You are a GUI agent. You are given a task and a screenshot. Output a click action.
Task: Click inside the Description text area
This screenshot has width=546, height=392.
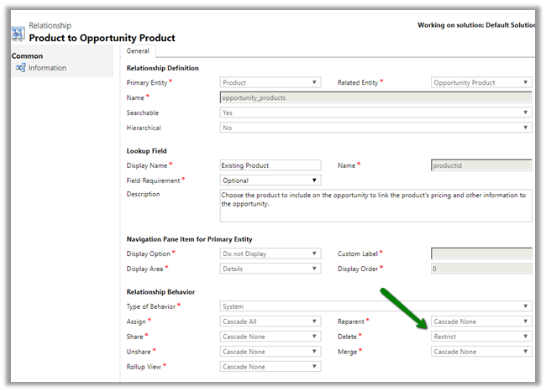point(375,206)
